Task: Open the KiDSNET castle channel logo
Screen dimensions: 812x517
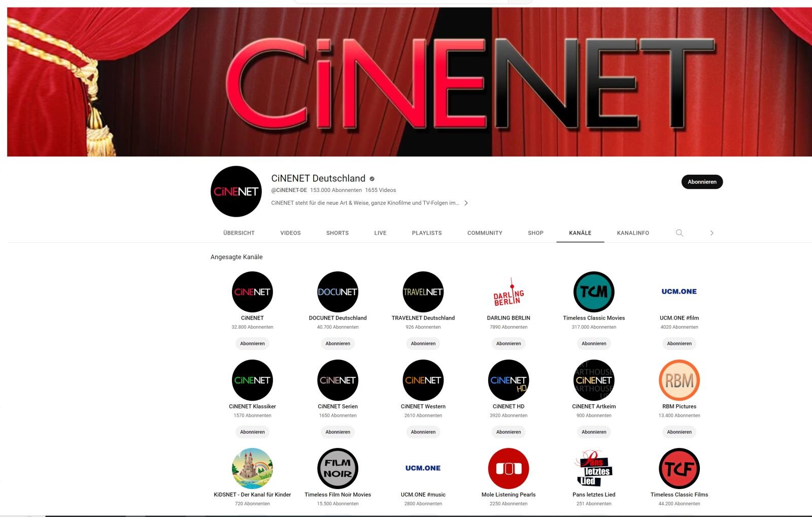Action: click(252, 468)
